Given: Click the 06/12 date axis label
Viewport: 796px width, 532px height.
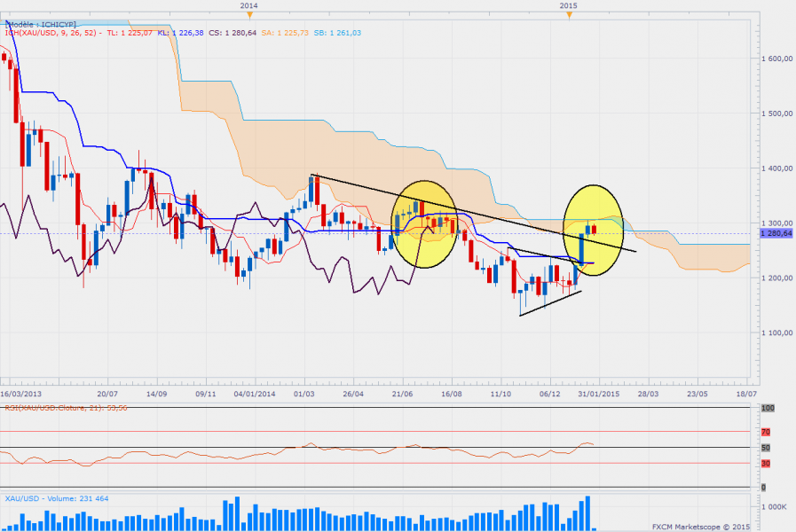Looking at the screenshot, I should coord(550,394).
